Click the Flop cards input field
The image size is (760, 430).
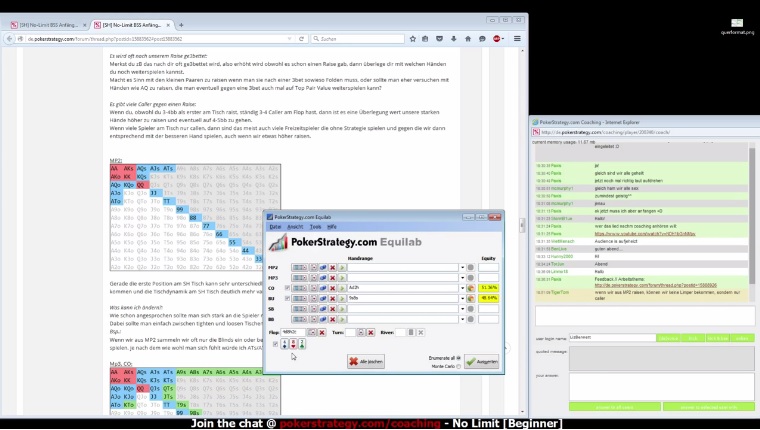click(293, 332)
